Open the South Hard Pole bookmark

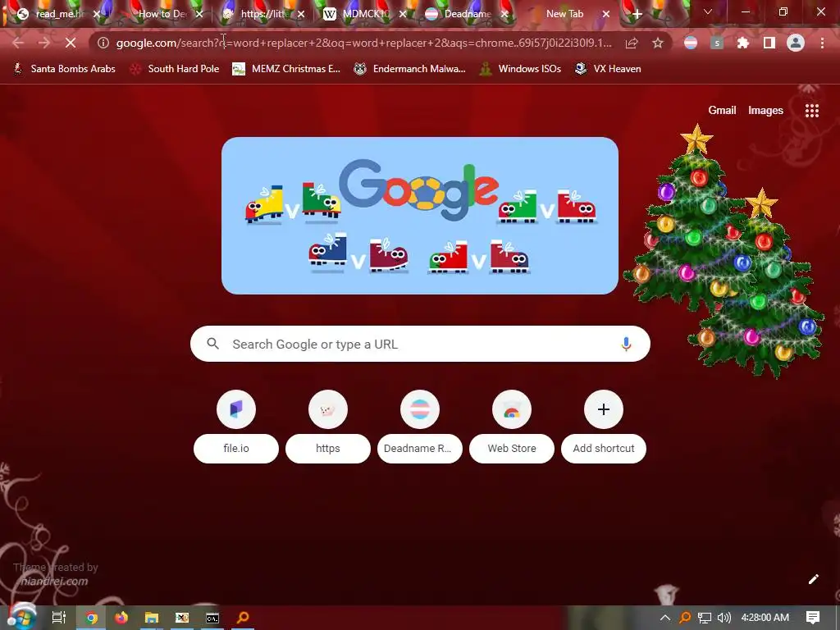pyautogui.click(x=175, y=69)
